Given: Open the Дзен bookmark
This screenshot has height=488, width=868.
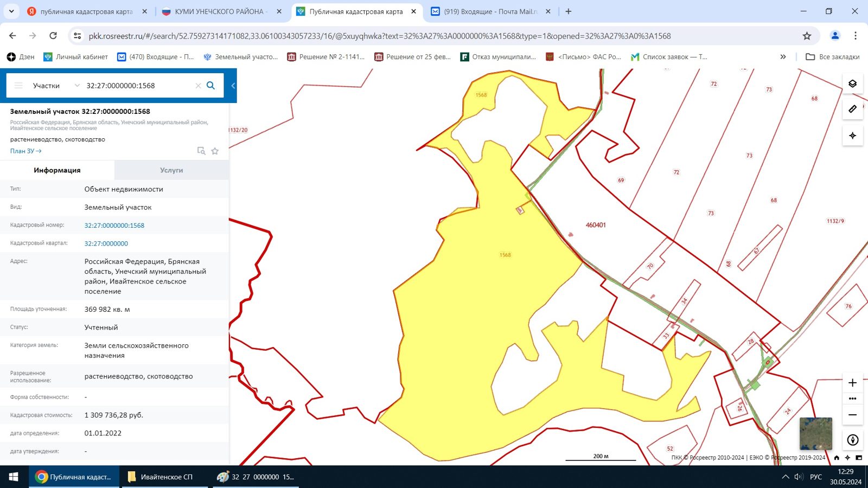Looking at the screenshot, I should pos(21,56).
